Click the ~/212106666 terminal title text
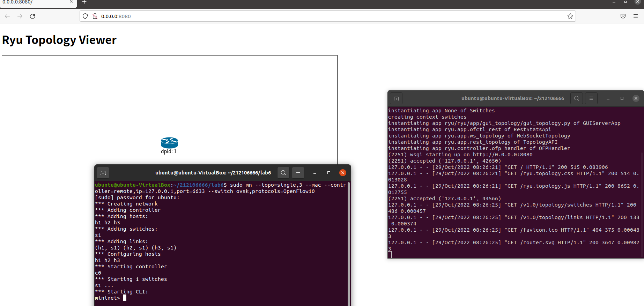644x306 pixels. tap(513, 98)
